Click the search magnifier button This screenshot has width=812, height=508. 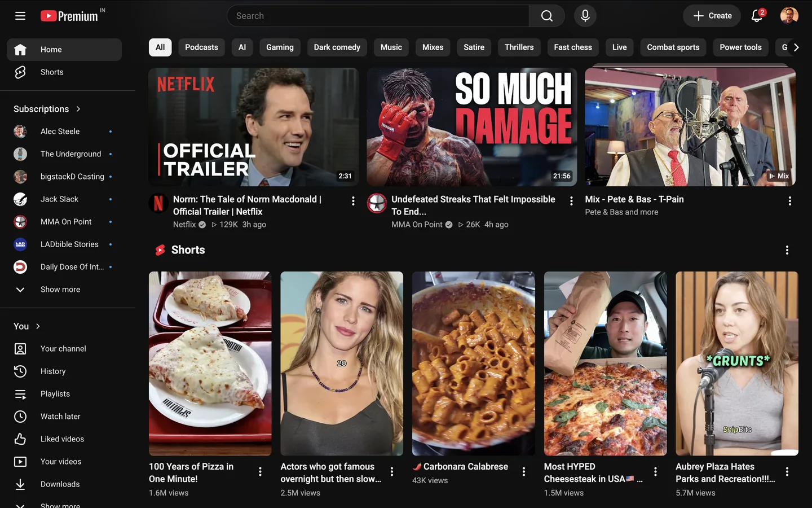pos(547,16)
